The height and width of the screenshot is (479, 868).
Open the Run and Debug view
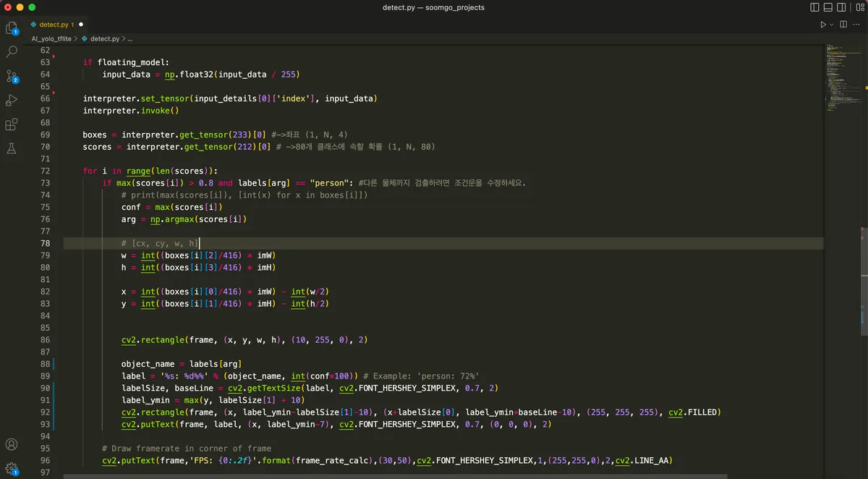coord(12,100)
